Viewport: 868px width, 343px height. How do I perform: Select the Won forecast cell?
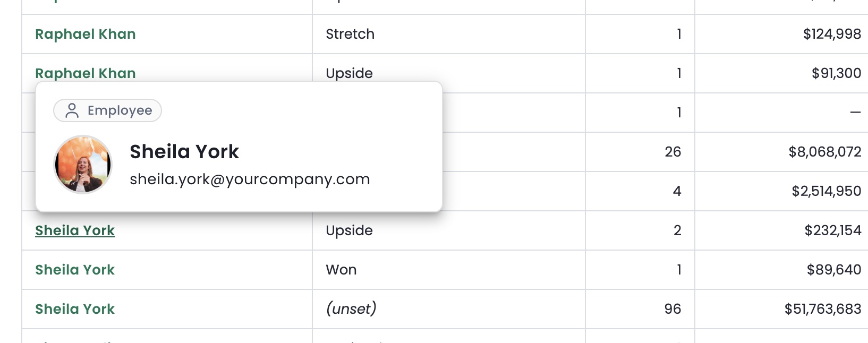(x=449, y=270)
